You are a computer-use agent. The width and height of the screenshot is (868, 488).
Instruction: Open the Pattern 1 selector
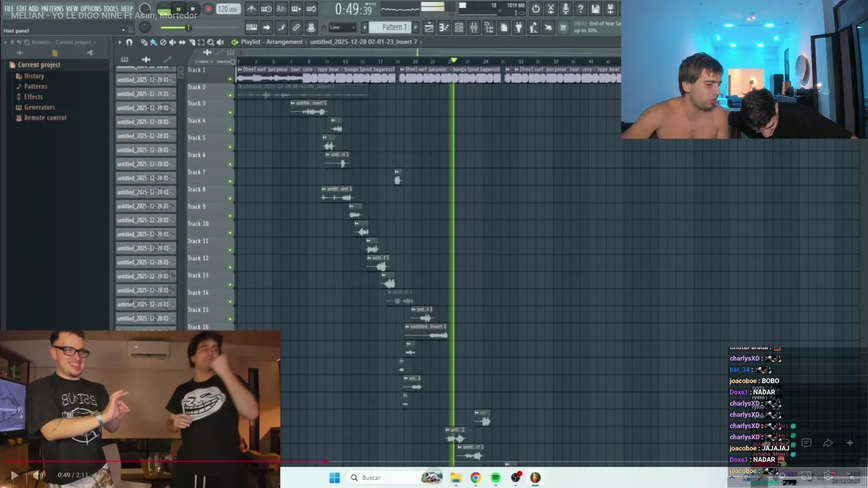tap(390, 27)
